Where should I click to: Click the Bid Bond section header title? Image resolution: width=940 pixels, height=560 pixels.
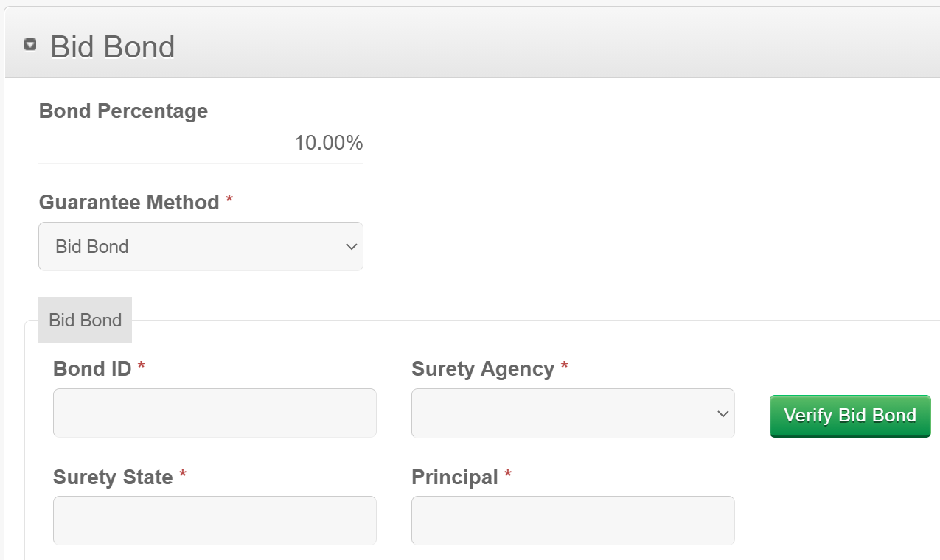[x=112, y=47]
